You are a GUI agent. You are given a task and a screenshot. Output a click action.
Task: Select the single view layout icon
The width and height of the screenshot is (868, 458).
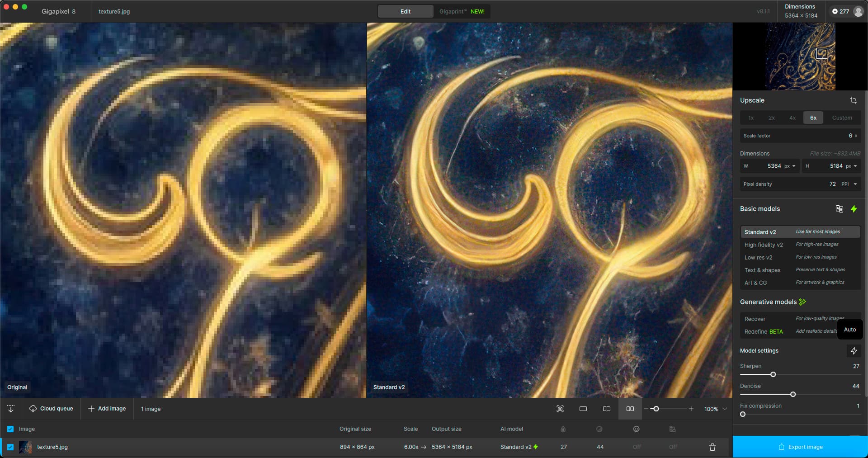pyautogui.click(x=583, y=409)
